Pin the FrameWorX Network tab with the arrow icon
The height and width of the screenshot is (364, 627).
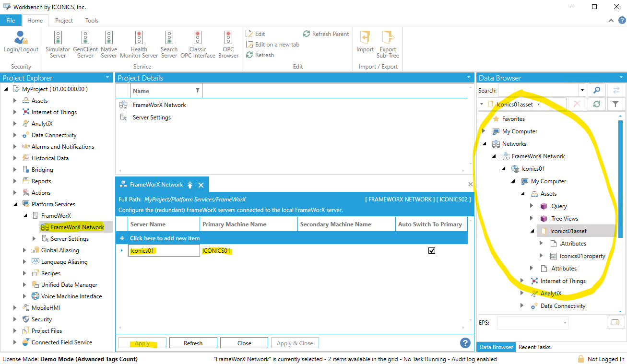click(x=190, y=185)
